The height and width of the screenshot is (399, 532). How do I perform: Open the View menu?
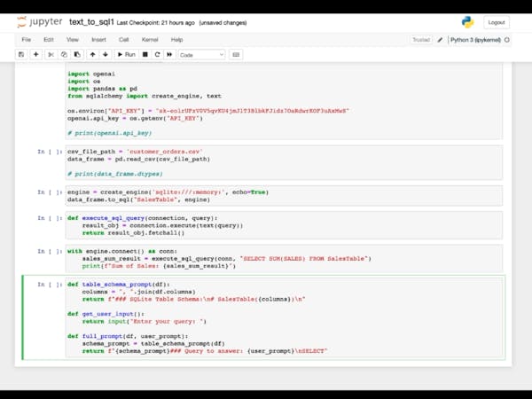(73, 40)
